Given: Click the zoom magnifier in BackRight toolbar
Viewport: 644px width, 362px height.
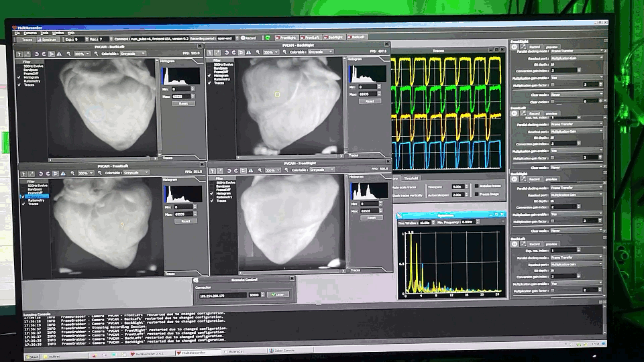Looking at the screenshot, I should click(258, 53).
